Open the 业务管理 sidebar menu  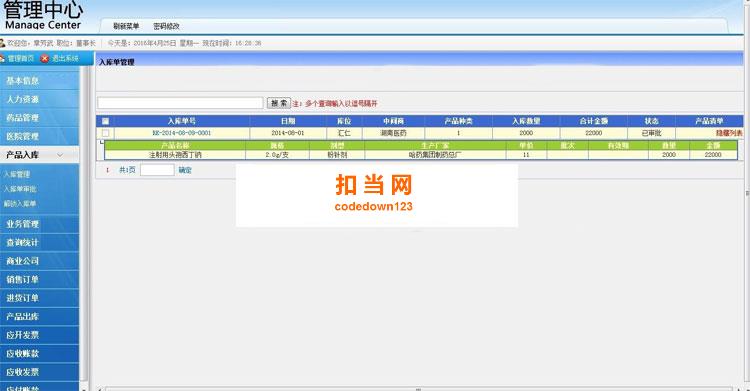click(x=39, y=224)
